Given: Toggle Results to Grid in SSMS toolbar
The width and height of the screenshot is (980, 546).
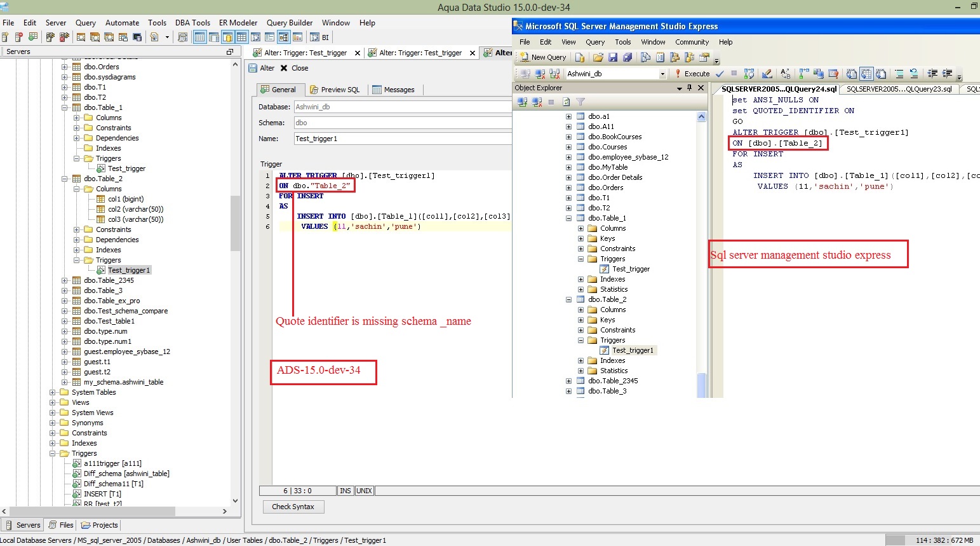Looking at the screenshot, I should 866,74.
